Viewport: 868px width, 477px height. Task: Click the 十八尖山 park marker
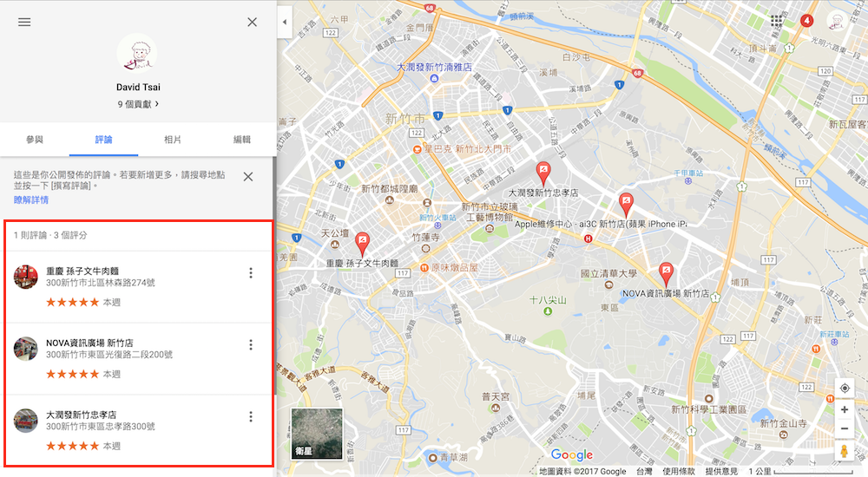(548, 311)
